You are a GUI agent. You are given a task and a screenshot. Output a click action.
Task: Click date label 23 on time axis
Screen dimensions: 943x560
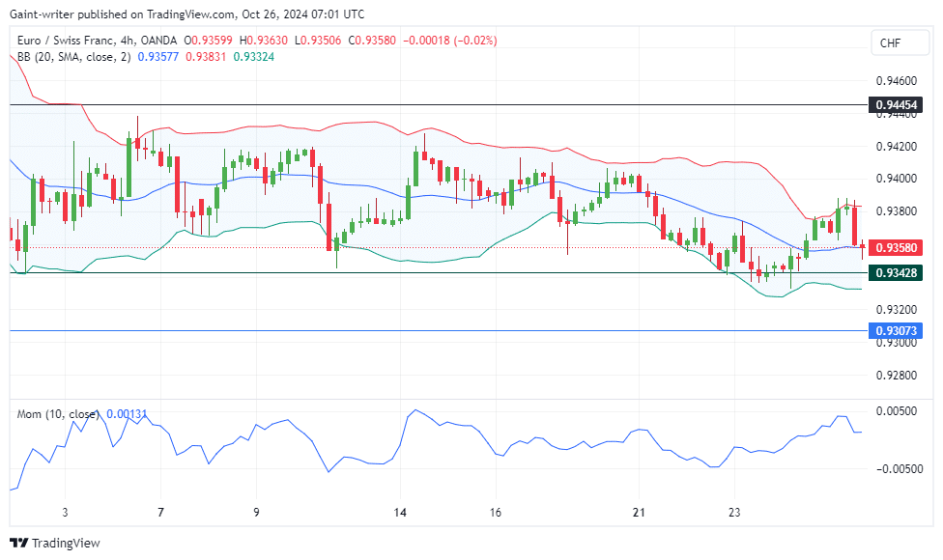click(x=734, y=513)
